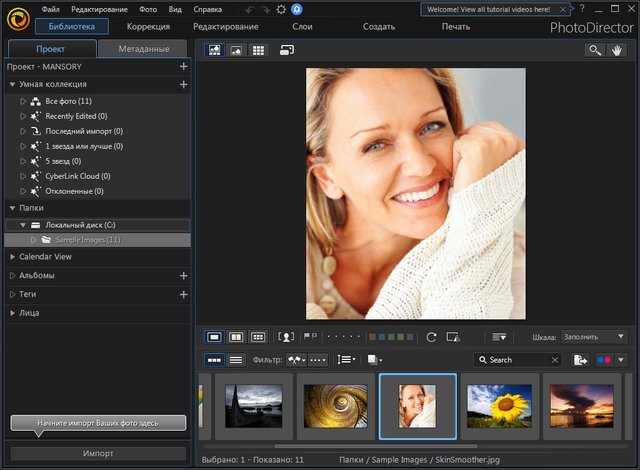640x470 pixels.
Task: Open the Справка menu
Action: tap(207, 9)
